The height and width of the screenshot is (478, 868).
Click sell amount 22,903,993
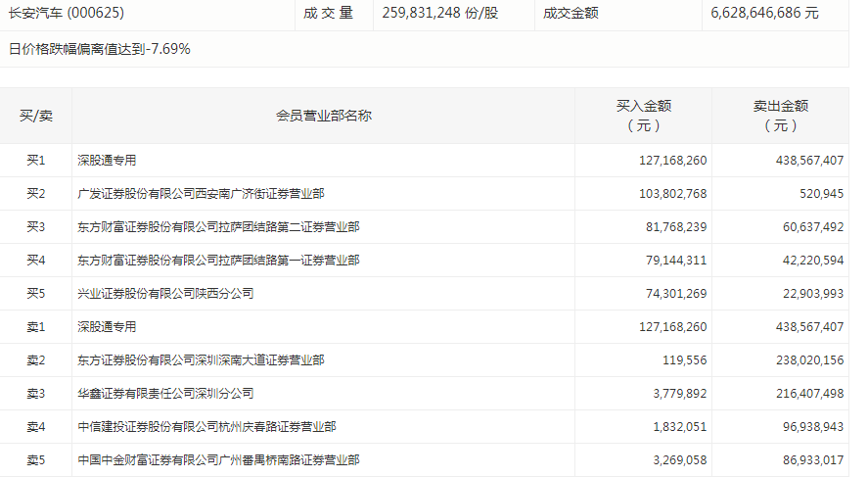tap(812, 294)
